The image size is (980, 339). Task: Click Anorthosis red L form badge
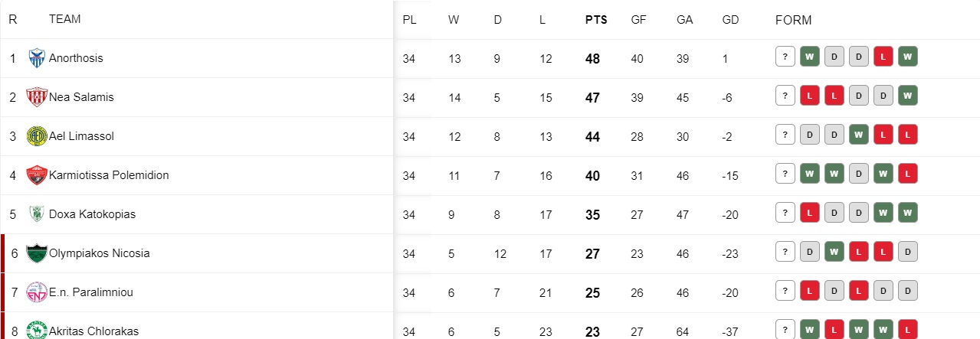click(883, 57)
